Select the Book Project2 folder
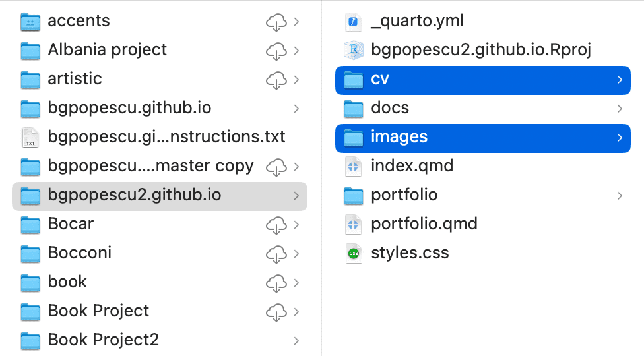644x356 pixels. pyautogui.click(x=103, y=340)
